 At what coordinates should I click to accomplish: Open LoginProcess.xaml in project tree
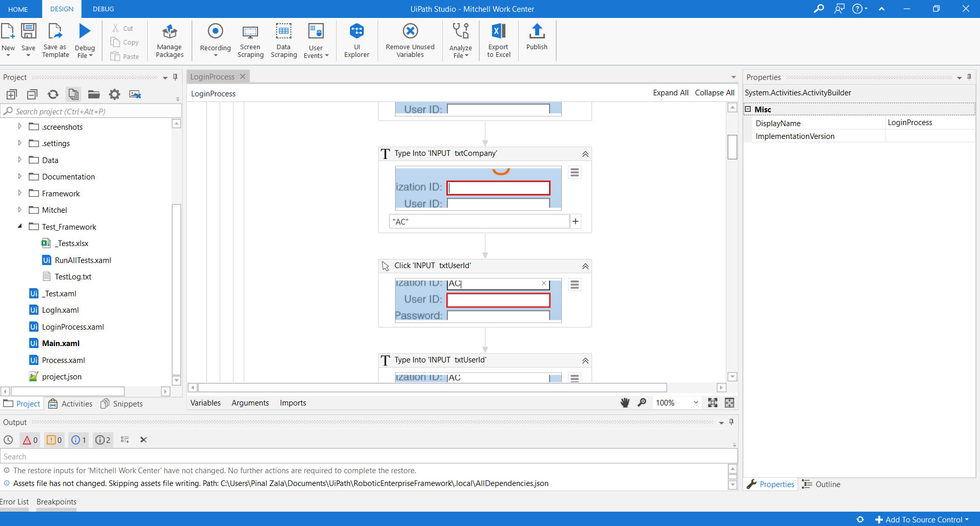(73, 327)
